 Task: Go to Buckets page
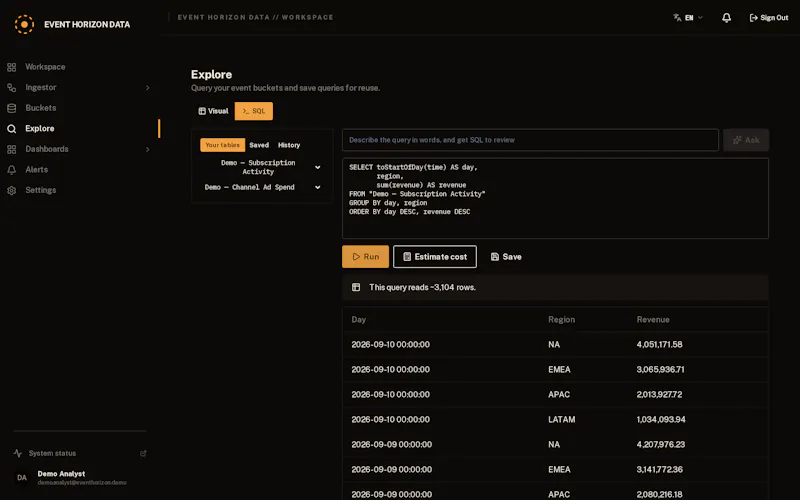(x=41, y=108)
